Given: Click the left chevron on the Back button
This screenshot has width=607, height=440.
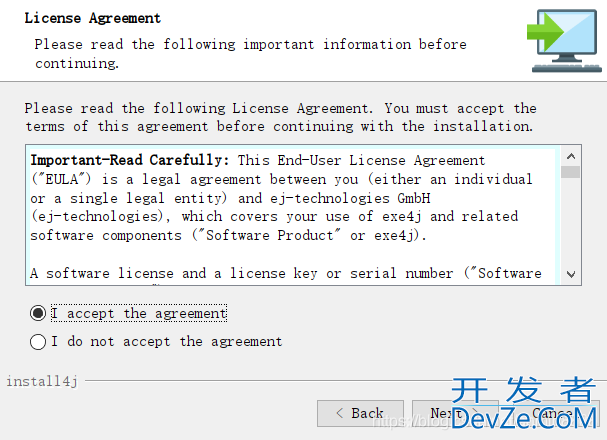Looking at the screenshot, I should pyautogui.click(x=340, y=413).
